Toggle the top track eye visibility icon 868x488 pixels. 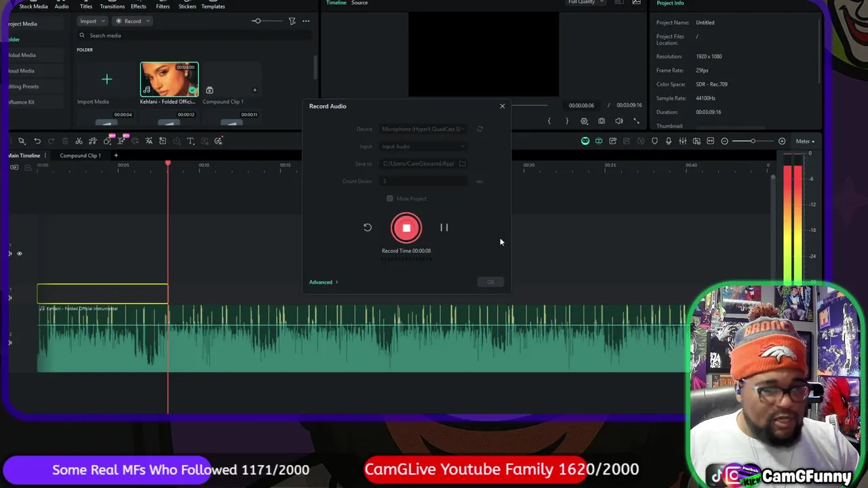pos(19,253)
